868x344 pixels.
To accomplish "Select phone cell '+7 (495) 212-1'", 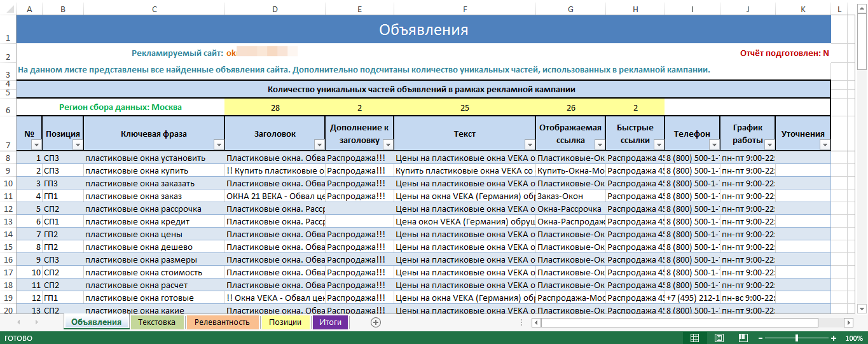I will point(692,298).
